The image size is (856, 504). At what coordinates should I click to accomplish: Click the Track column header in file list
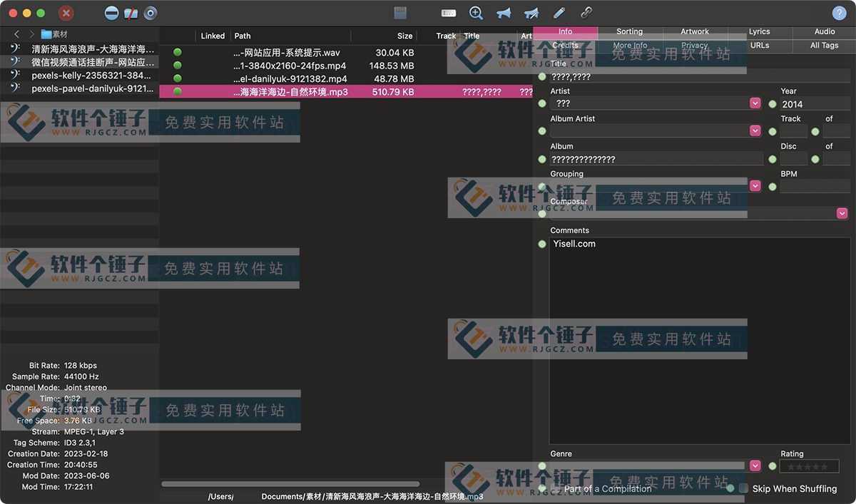tap(446, 36)
